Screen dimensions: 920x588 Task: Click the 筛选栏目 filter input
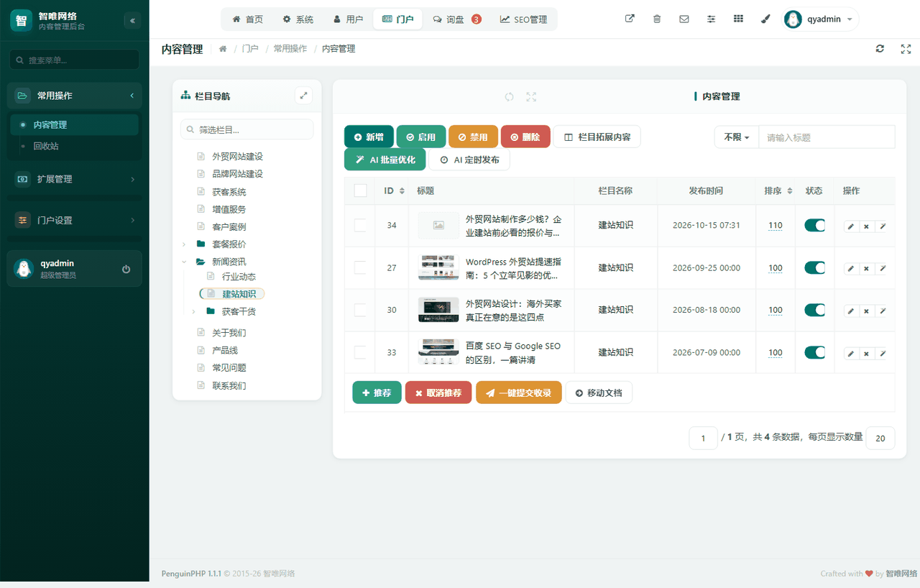247,129
